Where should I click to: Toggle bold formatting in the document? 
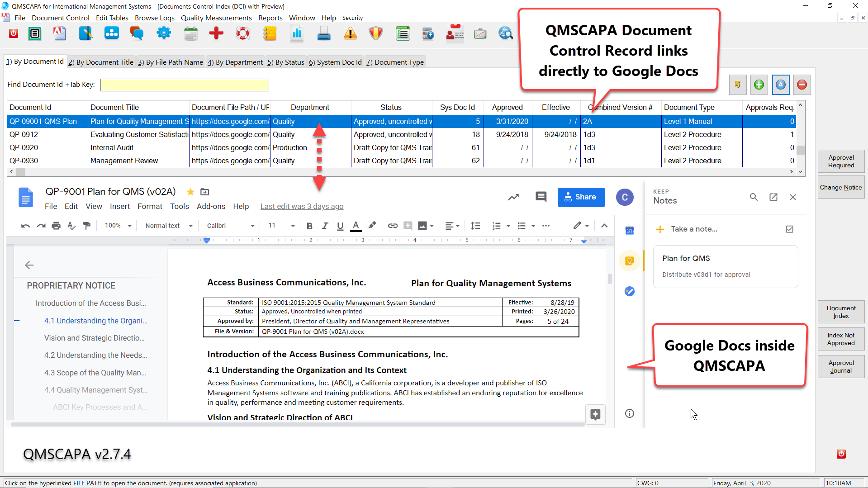309,226
